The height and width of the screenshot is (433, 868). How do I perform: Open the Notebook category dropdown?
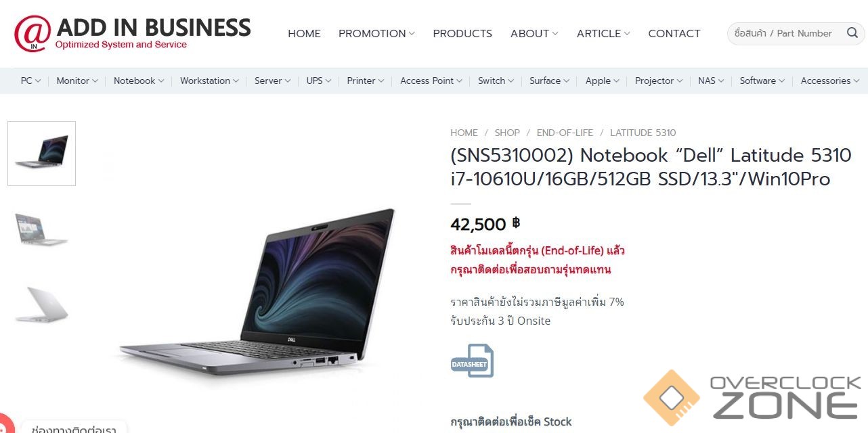pyautogui.click(x=139, y=81)
